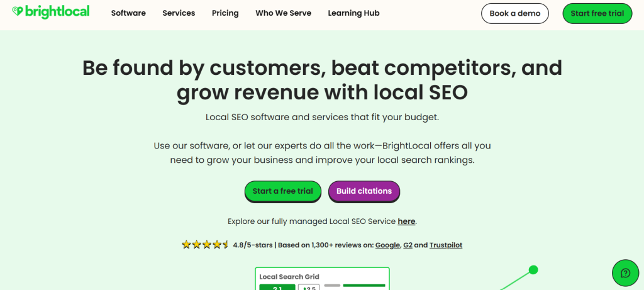This screenshot has width=644, height=290.
Task: Click the BrightLocal logo
Action: (x=50, y=13)
